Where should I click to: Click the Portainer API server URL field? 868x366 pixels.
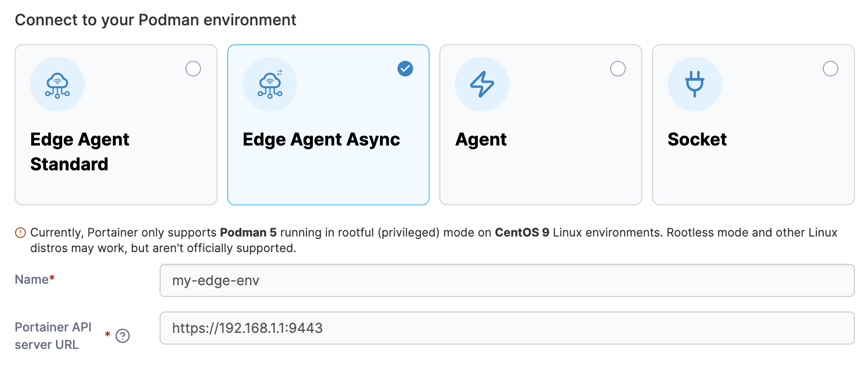coord(506,328)
